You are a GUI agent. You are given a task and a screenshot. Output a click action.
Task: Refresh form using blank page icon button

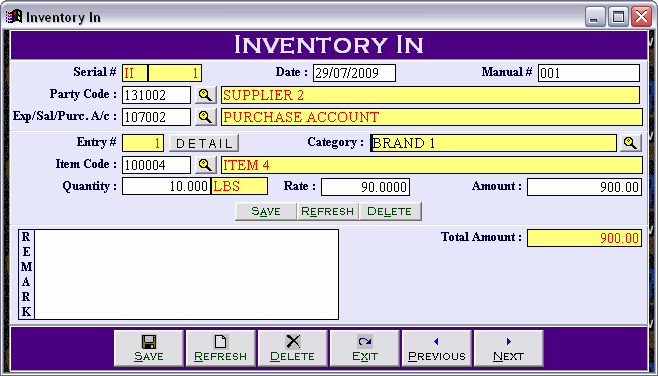[x=221, y=348]
